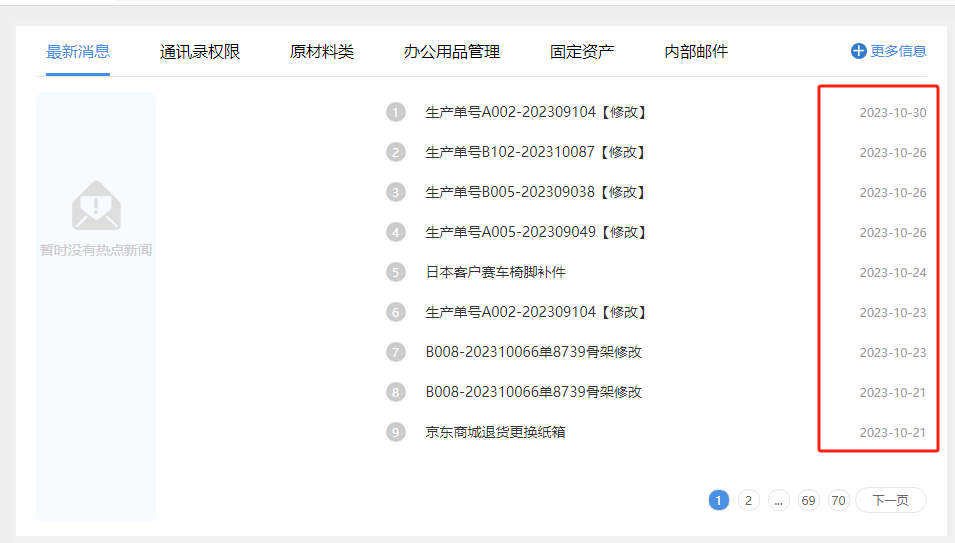Click the 下一页 pagination button
955x543 pixels.
890,500
